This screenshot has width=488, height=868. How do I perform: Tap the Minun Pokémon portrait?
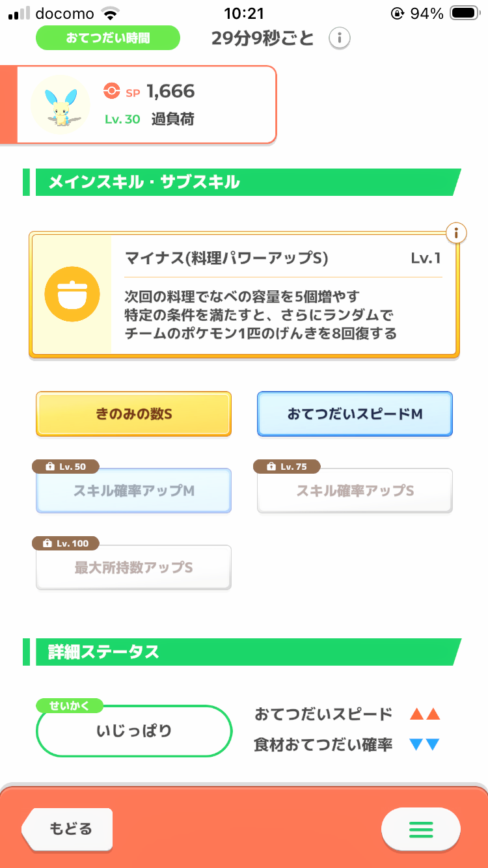click(61, 105)
